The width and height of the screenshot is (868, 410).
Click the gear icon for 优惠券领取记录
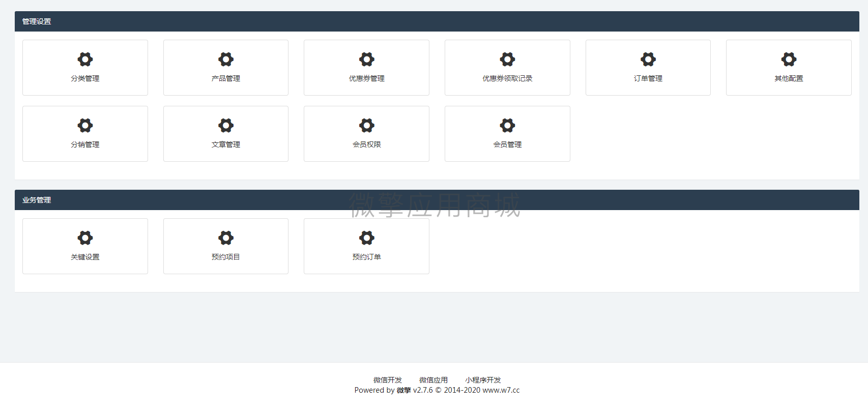point(507,60)
